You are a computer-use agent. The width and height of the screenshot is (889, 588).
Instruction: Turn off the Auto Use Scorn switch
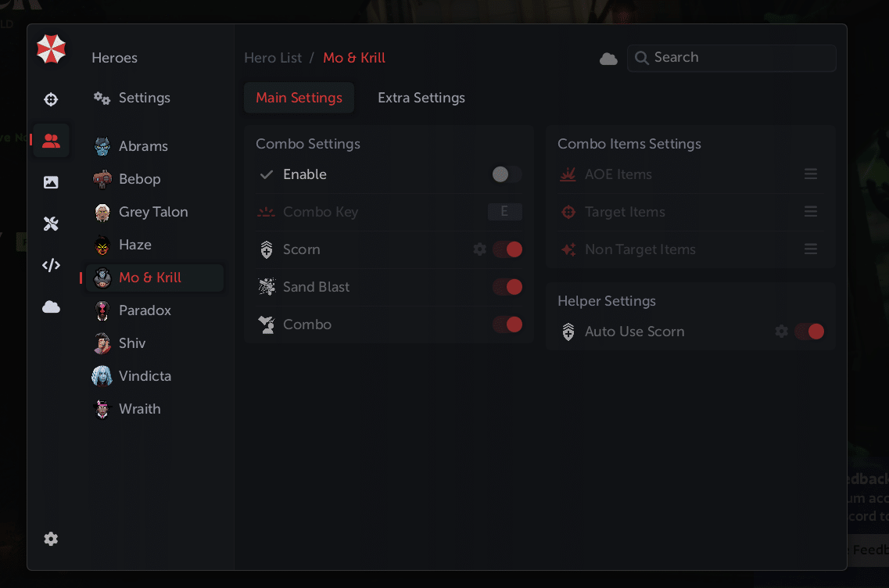[808, 332]
